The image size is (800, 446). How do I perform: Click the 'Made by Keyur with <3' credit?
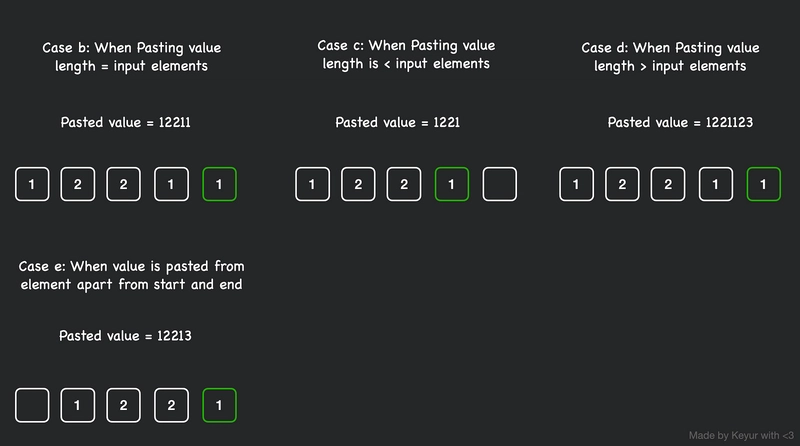pos(741,435)
